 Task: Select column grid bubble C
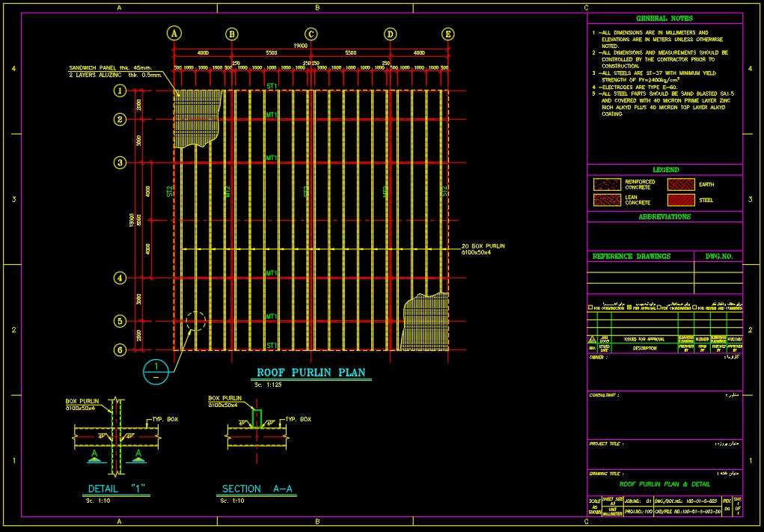click(x=311, y=34)
